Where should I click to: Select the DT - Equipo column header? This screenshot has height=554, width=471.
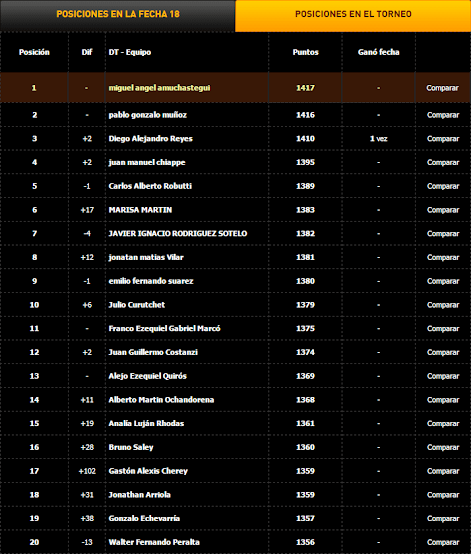130,52
